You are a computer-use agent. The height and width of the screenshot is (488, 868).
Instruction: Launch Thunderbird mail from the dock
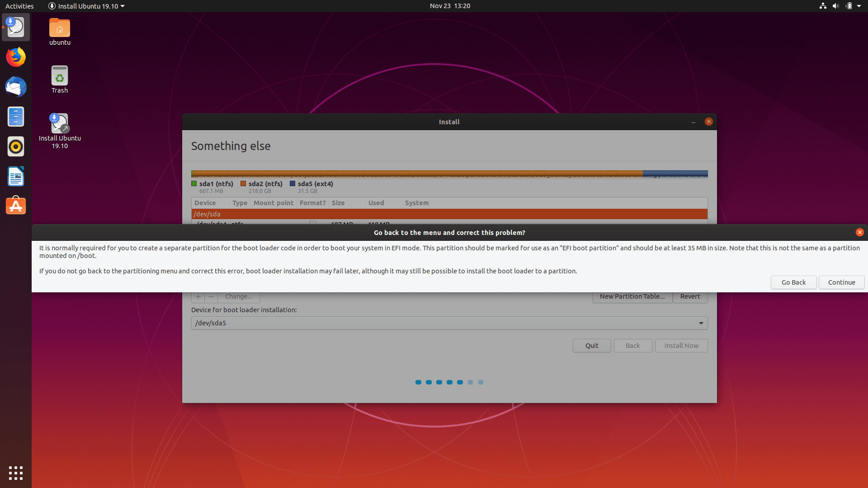[16, 87]
